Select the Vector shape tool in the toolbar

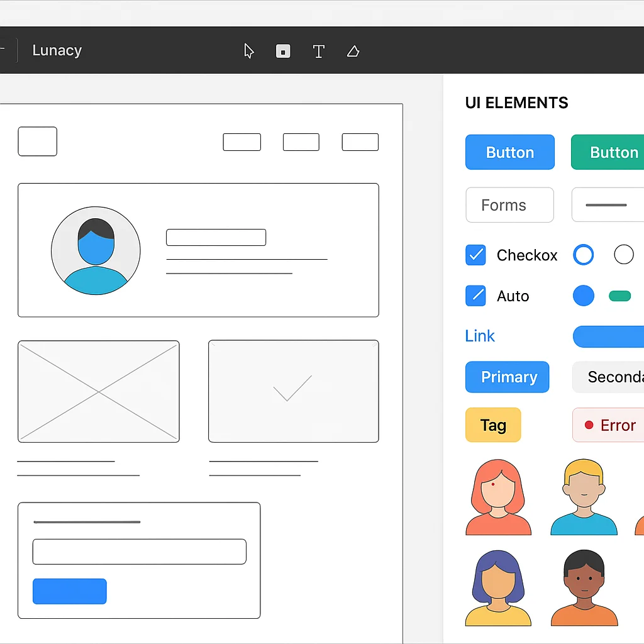tap(353, 51)
